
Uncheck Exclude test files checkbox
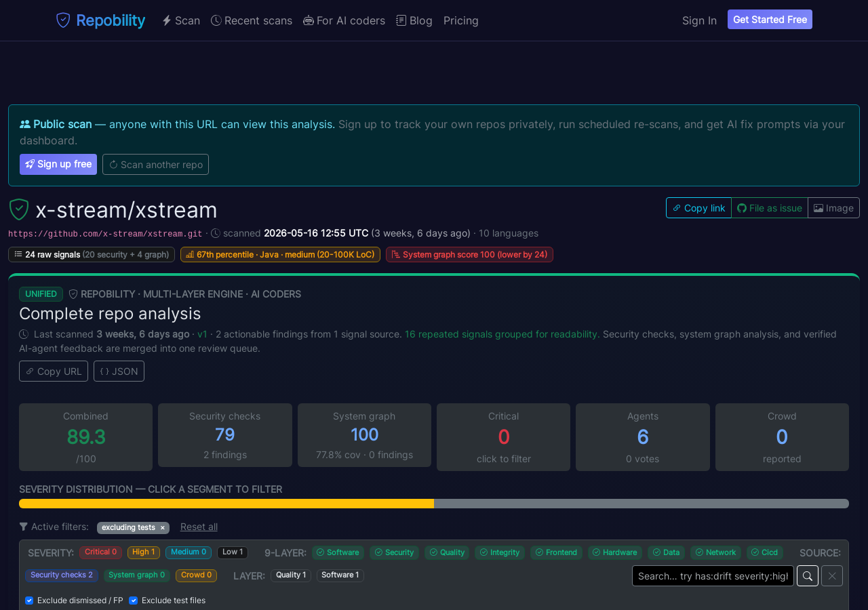pyautogui.click(x=134, y=601)
